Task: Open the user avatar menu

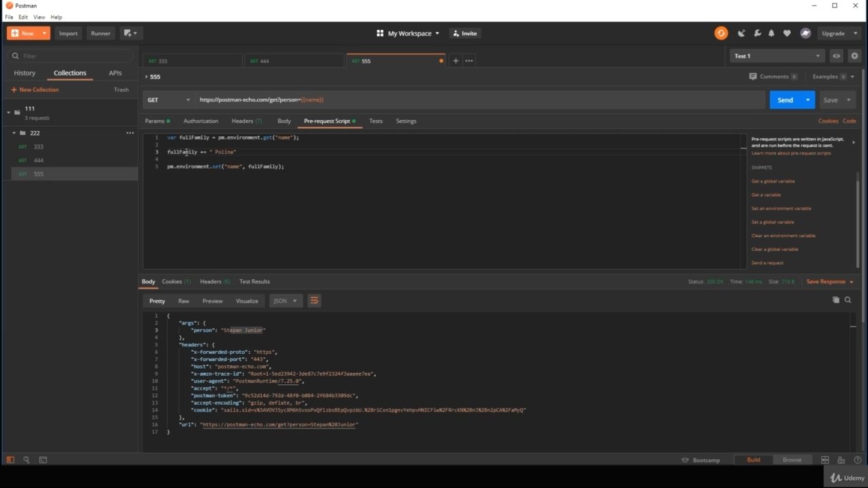Action: 806,33
